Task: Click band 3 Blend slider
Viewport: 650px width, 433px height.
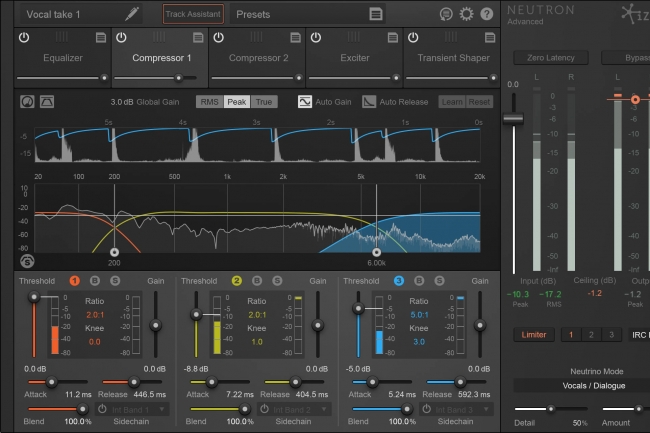Action: coord(382,409)
